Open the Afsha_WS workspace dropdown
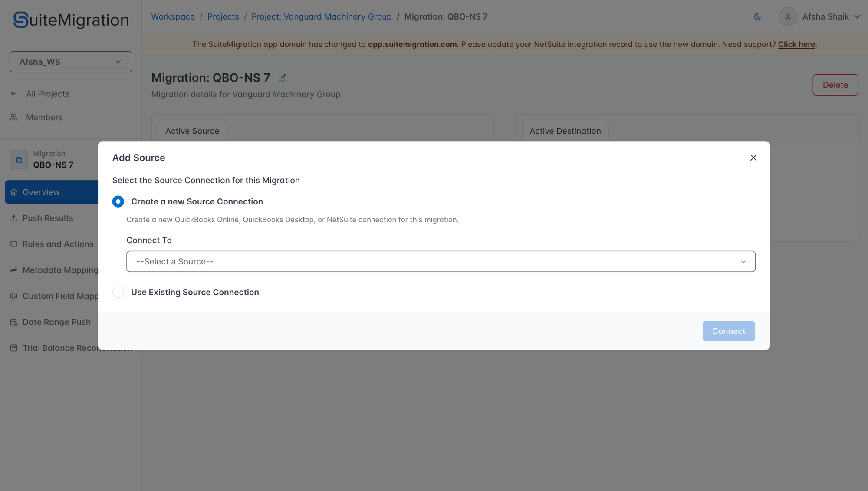 (71, 62)
